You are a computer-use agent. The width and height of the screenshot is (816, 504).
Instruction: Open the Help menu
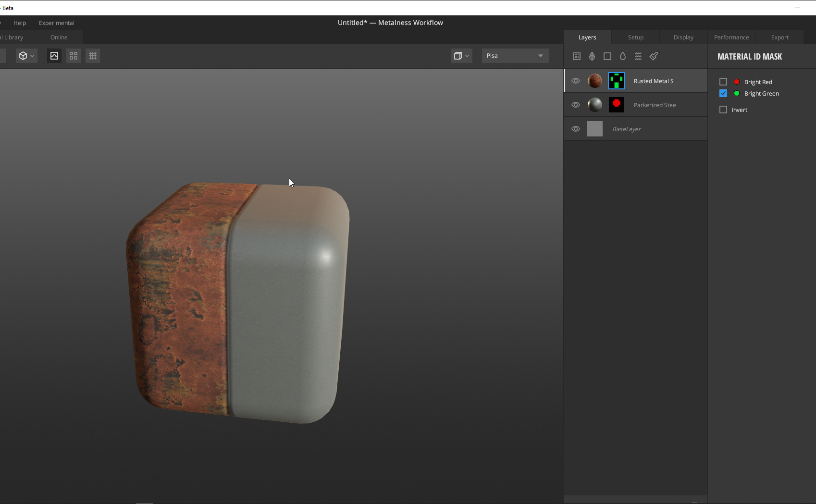tap(19, 23)
